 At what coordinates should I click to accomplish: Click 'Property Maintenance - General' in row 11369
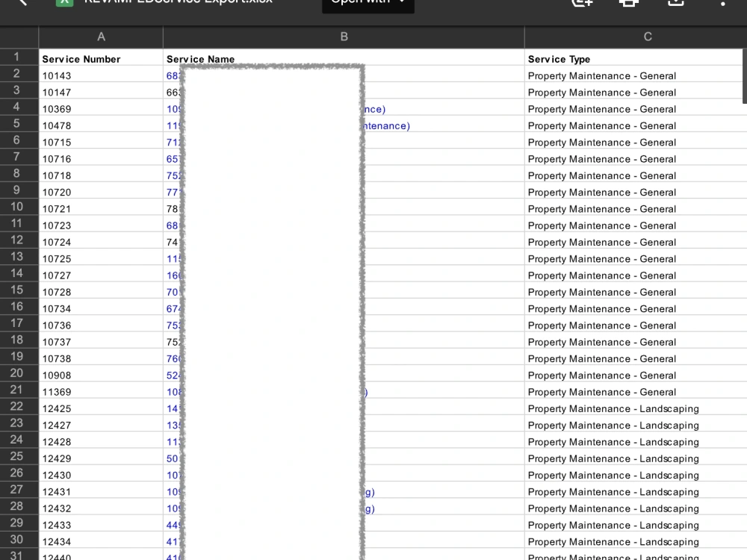pos(601,393)
